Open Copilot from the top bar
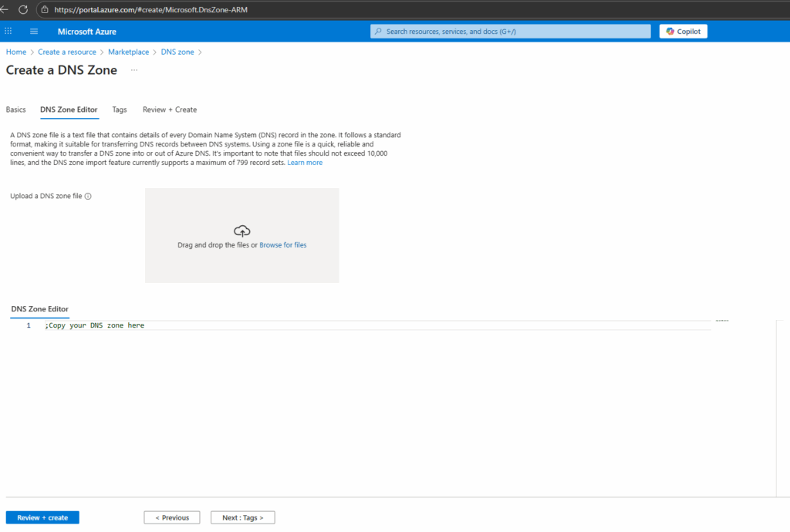 [683, 32]
